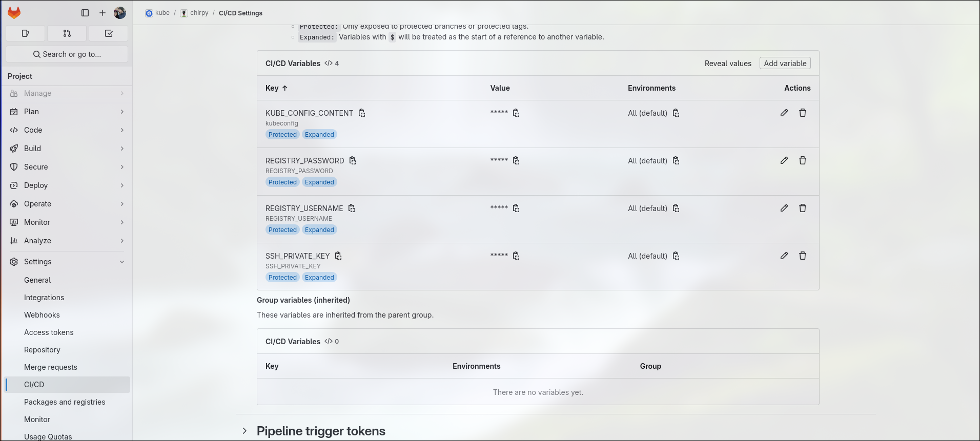The height and width of the screenshot is (441, 980).
Task: Expand the Pipeline trigger tokens section
Action: 244,431
